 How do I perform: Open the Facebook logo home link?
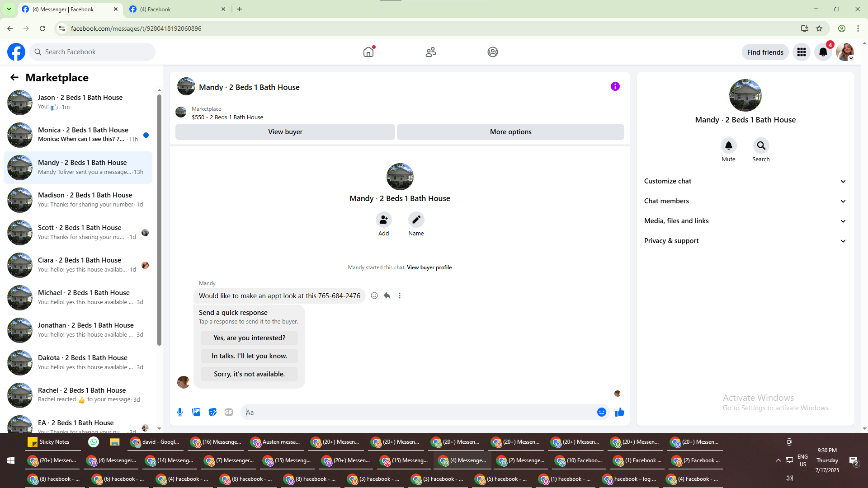point(16,52)
